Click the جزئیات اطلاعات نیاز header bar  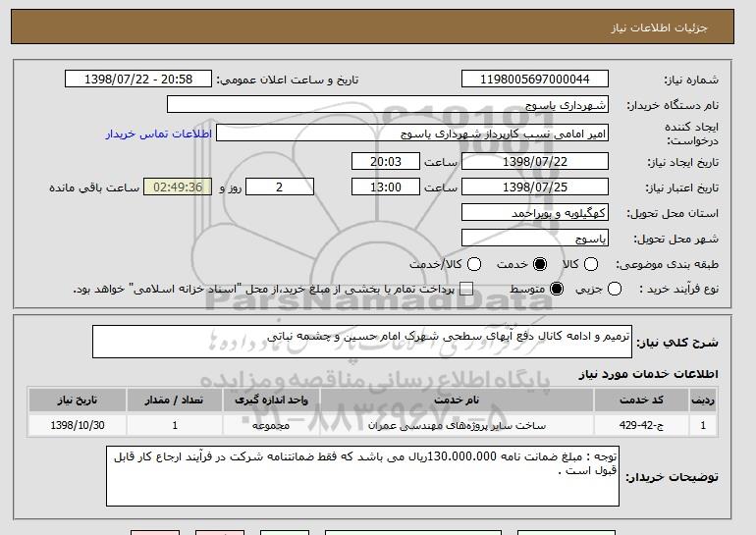click(x=372, y=27)
